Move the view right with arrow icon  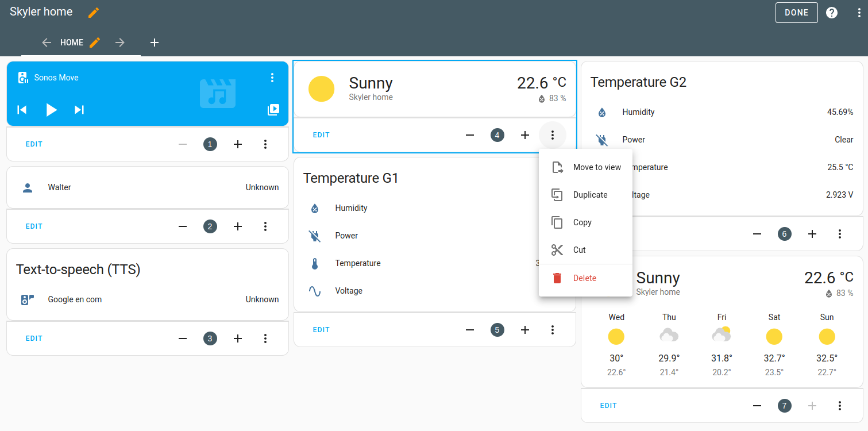(x=120, y=43)
